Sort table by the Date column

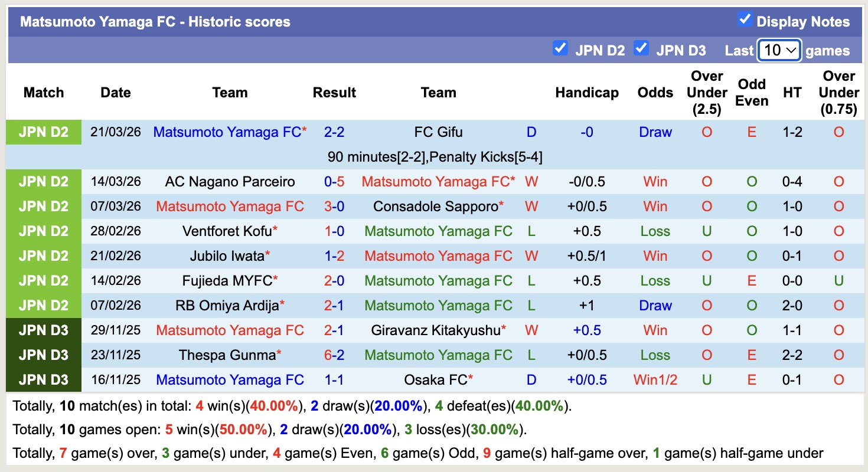pyautogui.click(x=115, y=93)
